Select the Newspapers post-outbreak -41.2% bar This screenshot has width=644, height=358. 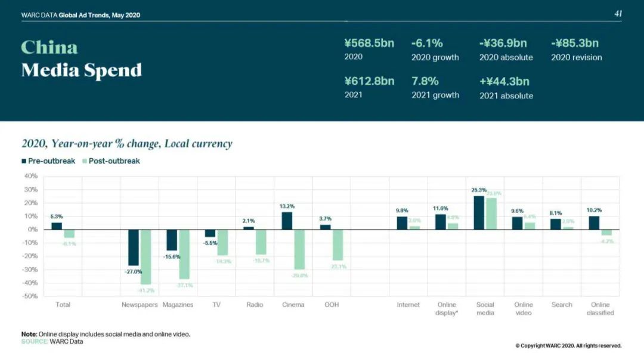[145, 257]
